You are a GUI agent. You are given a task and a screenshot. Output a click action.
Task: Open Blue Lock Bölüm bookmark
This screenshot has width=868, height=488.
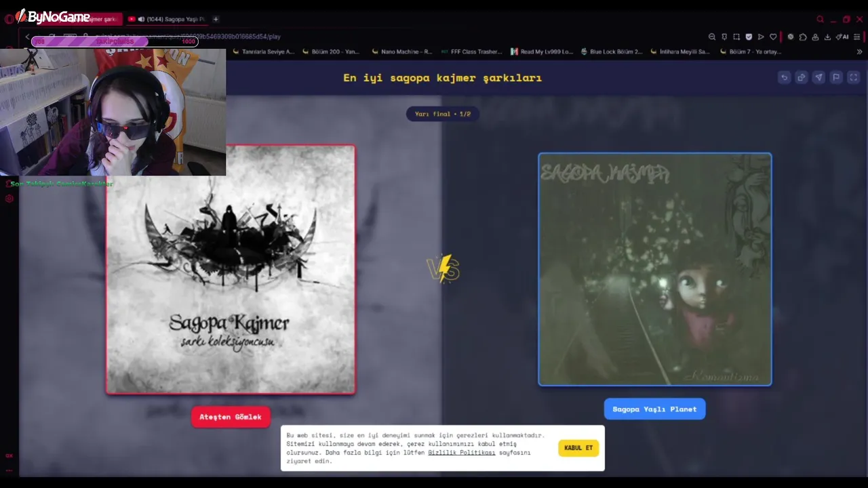pyautogui.click(x=612, y=52)
